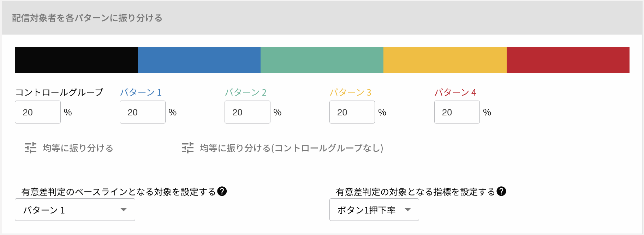Click the arrow of the ボタン1押下率 dropdown

[x=408, y=210]
